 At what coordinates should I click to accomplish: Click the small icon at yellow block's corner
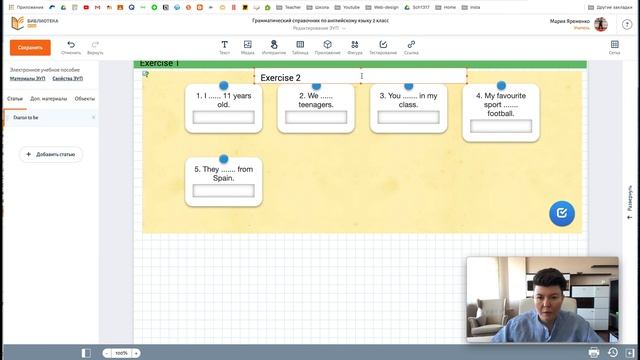click(145, 74)
